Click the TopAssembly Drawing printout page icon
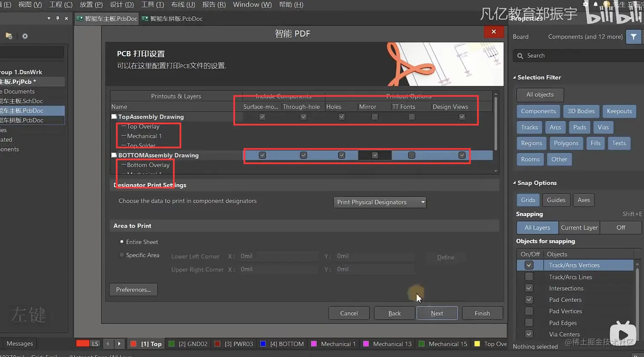 tap(114, 117)
